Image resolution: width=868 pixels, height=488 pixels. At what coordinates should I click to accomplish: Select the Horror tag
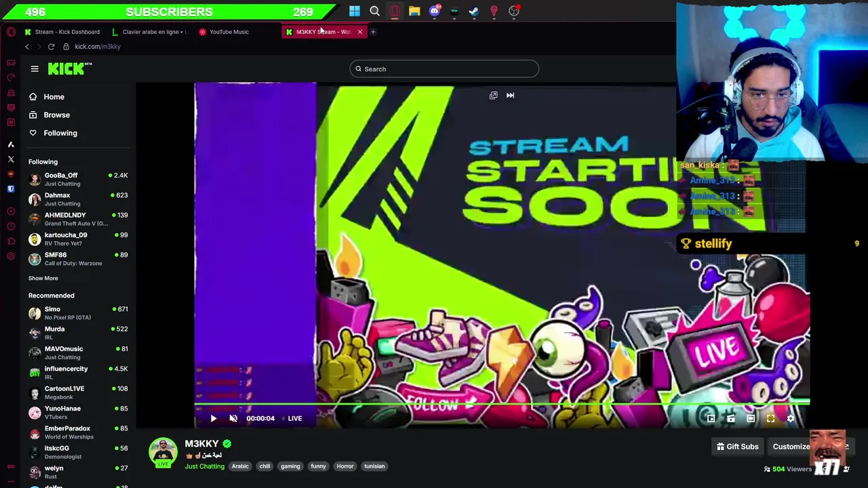345,466
